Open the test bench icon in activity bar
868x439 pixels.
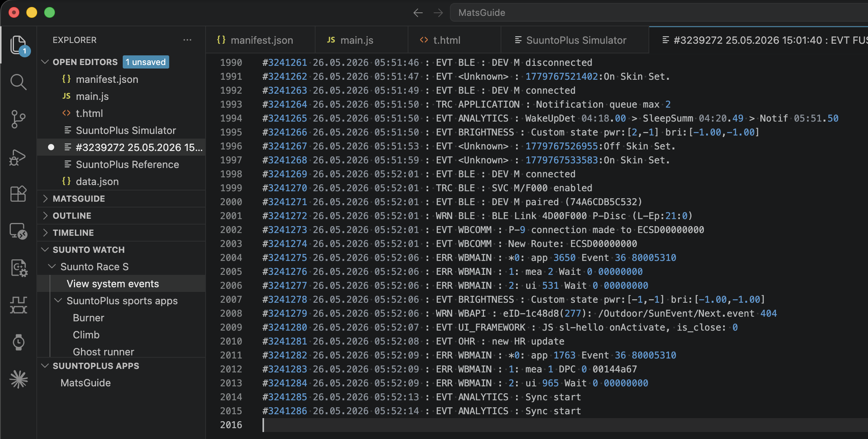point(18,305)
